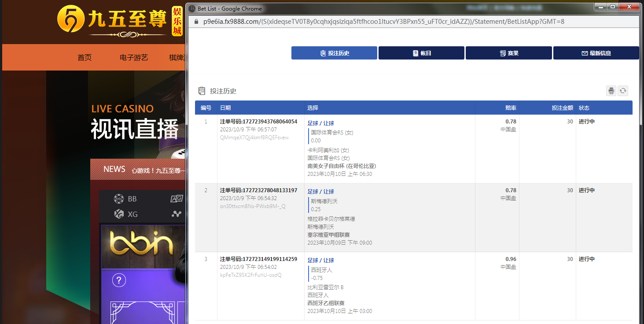Open 电子游艺 in the navigation bar
Image resolution: width=644 pixels, height=324 pixels.
134,57
